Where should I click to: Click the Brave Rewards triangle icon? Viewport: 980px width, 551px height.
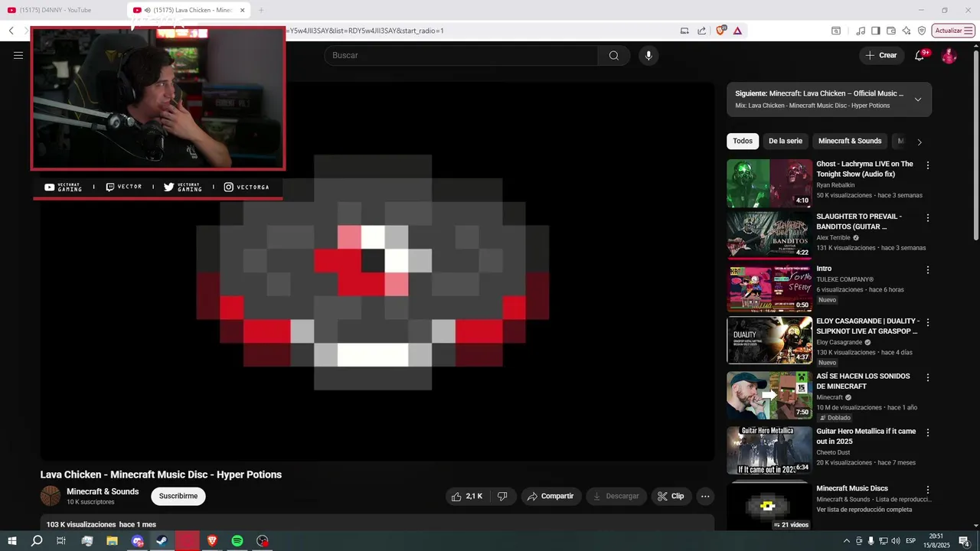(737, 31)
